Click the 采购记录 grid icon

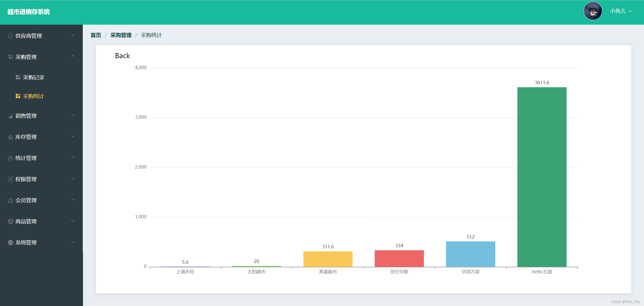[18, 77]
